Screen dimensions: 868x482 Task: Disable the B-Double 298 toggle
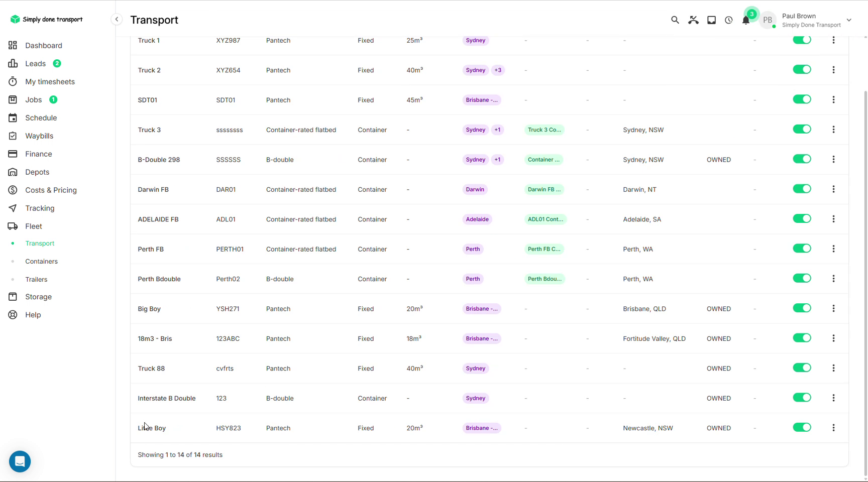click(x=802, y=159)
